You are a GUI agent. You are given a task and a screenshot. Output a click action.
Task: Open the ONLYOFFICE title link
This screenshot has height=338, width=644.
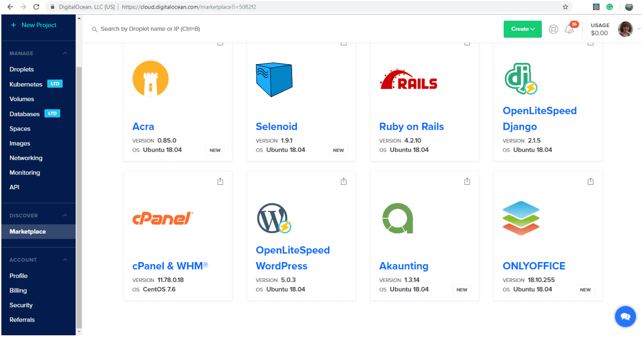point(534,266)
